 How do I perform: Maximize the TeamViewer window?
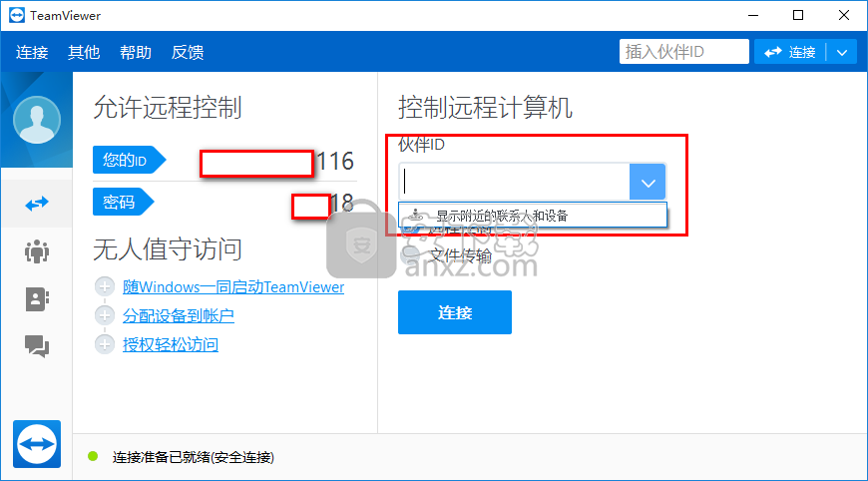[x=798, y=16]
